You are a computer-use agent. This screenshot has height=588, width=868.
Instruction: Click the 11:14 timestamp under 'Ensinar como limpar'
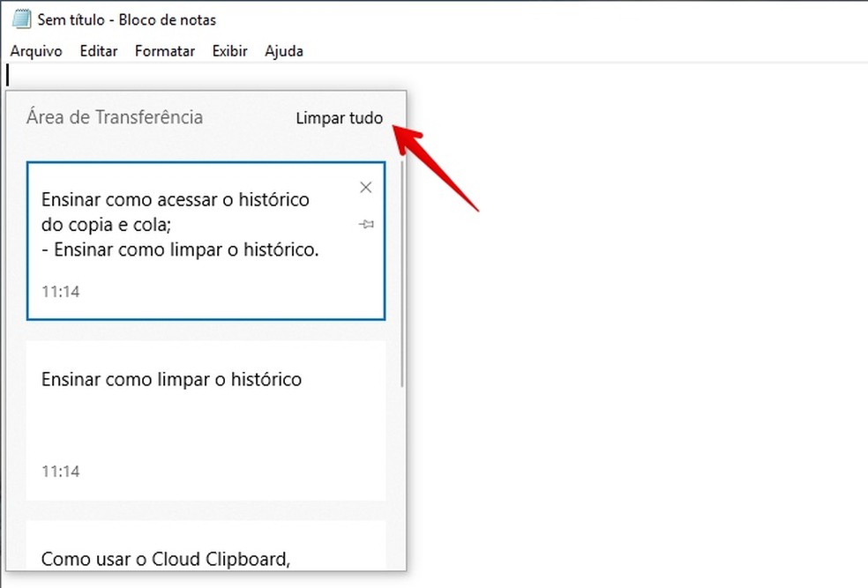(61, 472)
